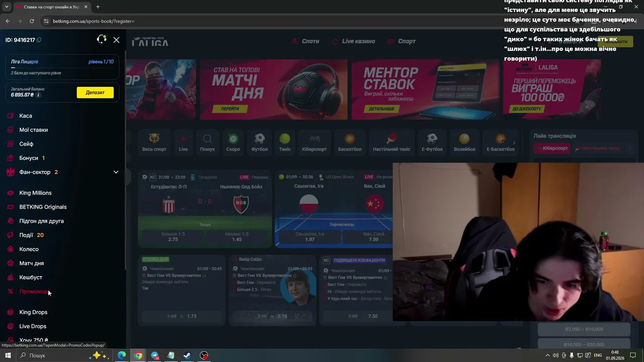
Task: Open Кешбуст menu item
Action: coord(31,277)
